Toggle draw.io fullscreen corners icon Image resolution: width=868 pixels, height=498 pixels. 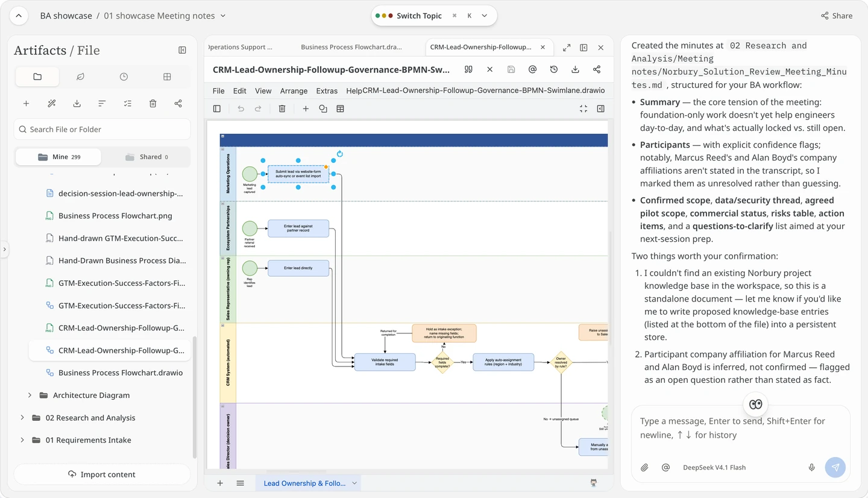pyautogui.click(x=583, y=109)
